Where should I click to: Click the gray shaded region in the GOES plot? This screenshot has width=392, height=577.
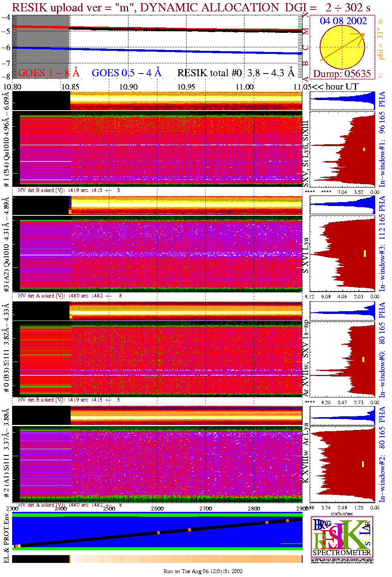point(41,47)
